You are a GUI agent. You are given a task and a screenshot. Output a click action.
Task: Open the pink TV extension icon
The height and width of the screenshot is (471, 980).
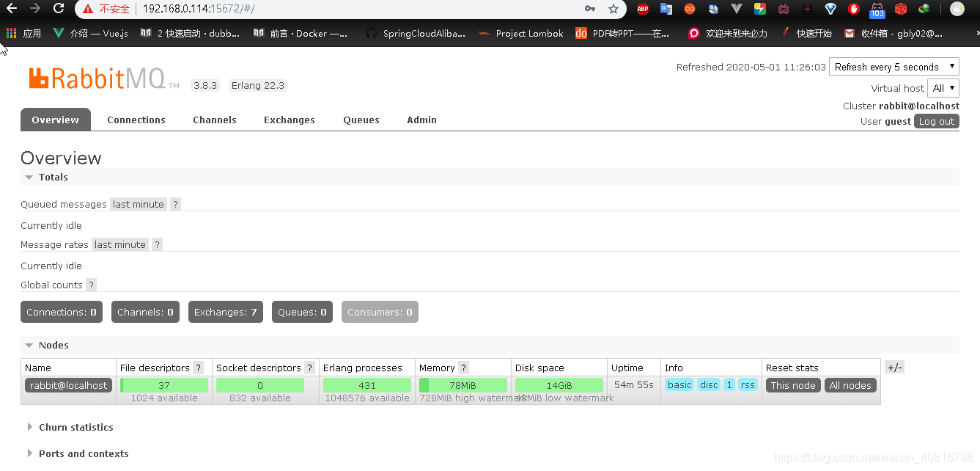[784, 9]
